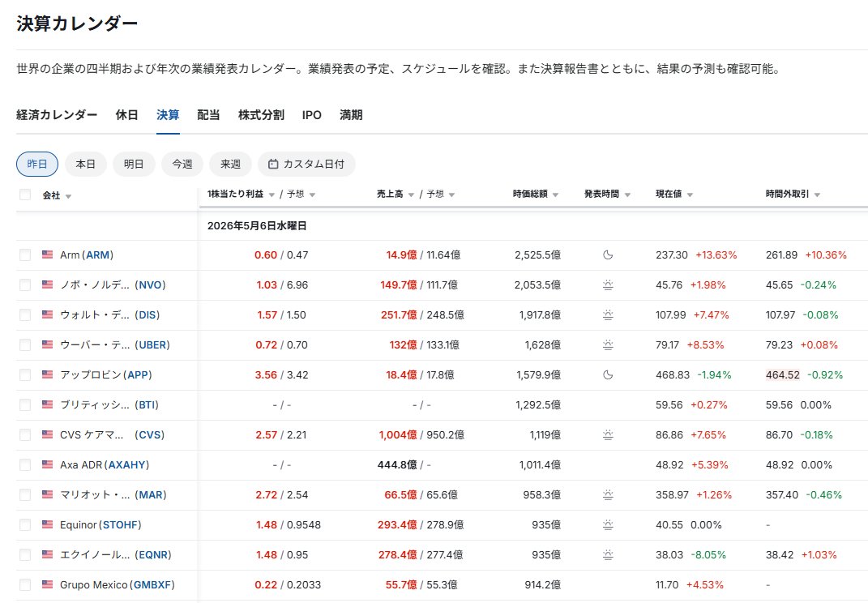Click ARM change value +13.63%
Image resolution: width=868 pixels, height=603 pixels.
coord(716,254)
